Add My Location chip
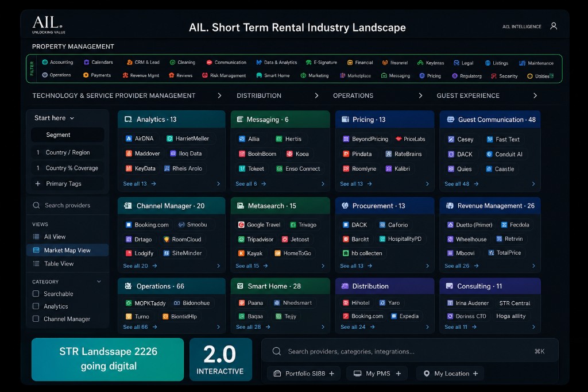The width and height of the screenshot is (588, 392). 450,374
